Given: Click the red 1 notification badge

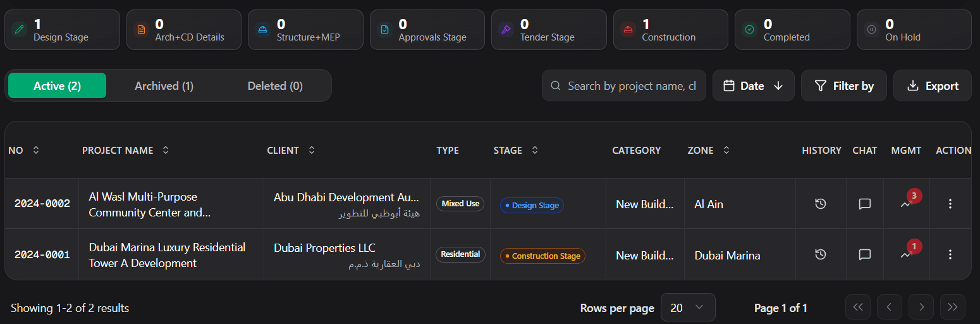Looking at the screenshot, I should [914, 246].
